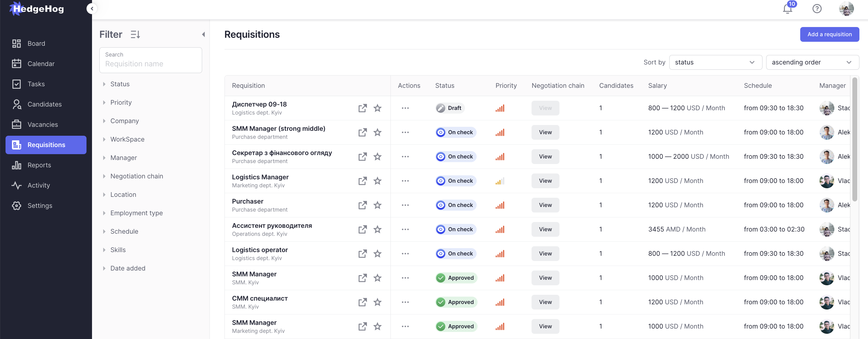Image resolution: width=868 pixels, height=339 pixels.
Task: Click the help question mark icon
Action: coord(817,9)
